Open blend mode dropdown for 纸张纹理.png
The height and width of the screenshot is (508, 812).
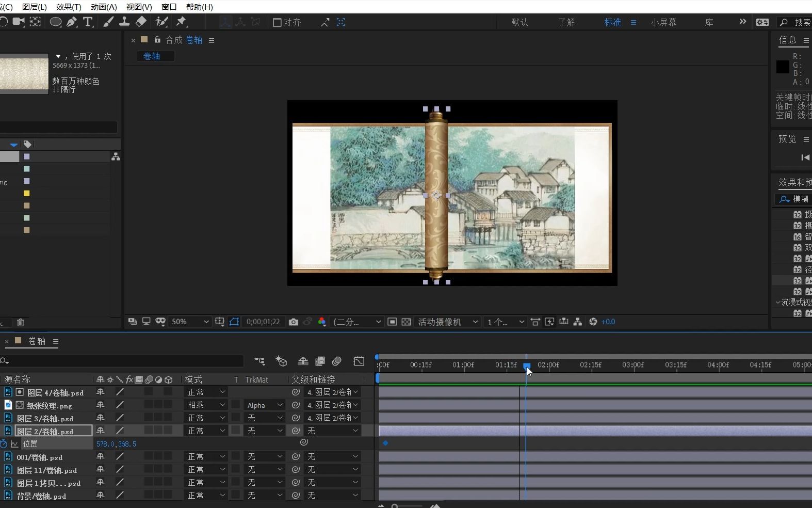coord(206,405)
